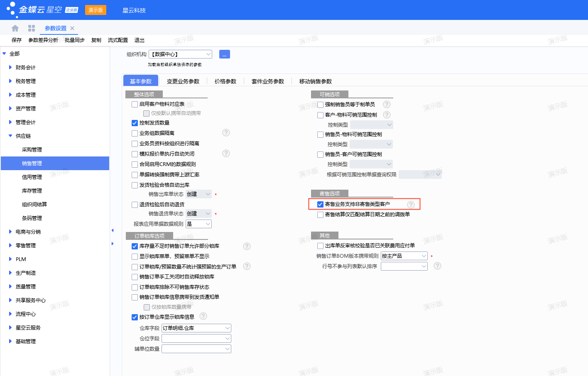Switch to 移动销售参数 tab

point(315,81)
